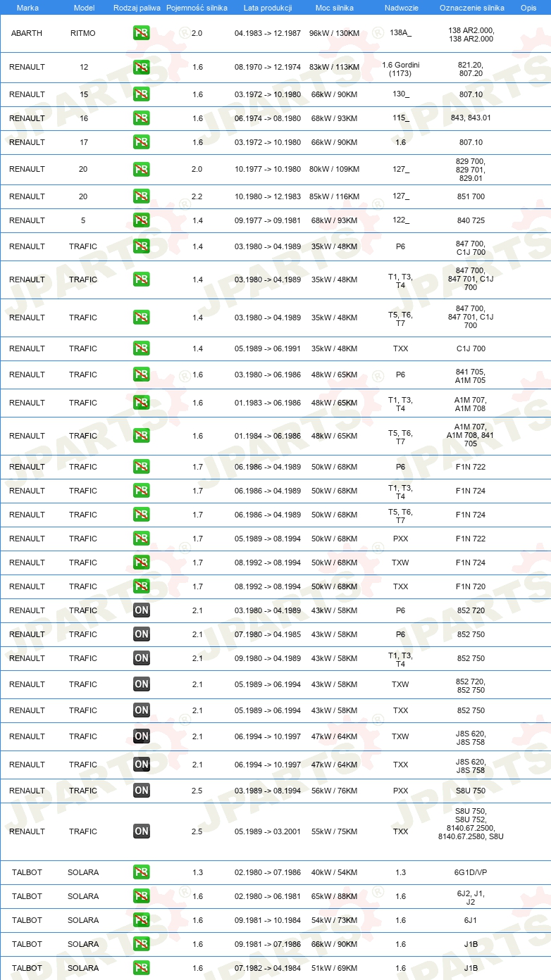This screenshot has width=551, height=980.
Task: Click the Marka column header
Action: [x=27, y=7]
